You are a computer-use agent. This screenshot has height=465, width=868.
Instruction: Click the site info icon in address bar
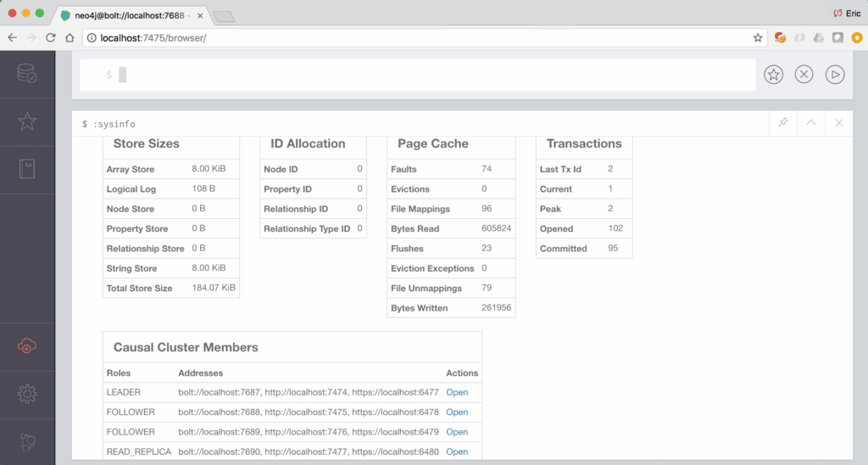click(92, 37)
